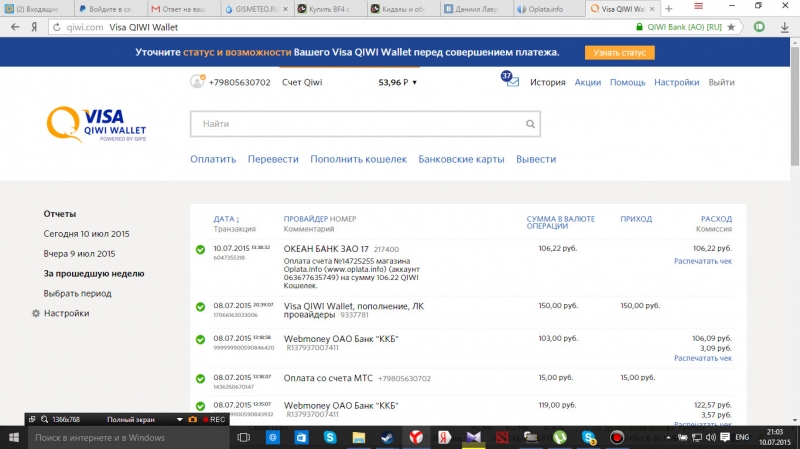Viewport: 800px width, 449px height.
Task: Open Акции link in header
Action: (588, 82)
